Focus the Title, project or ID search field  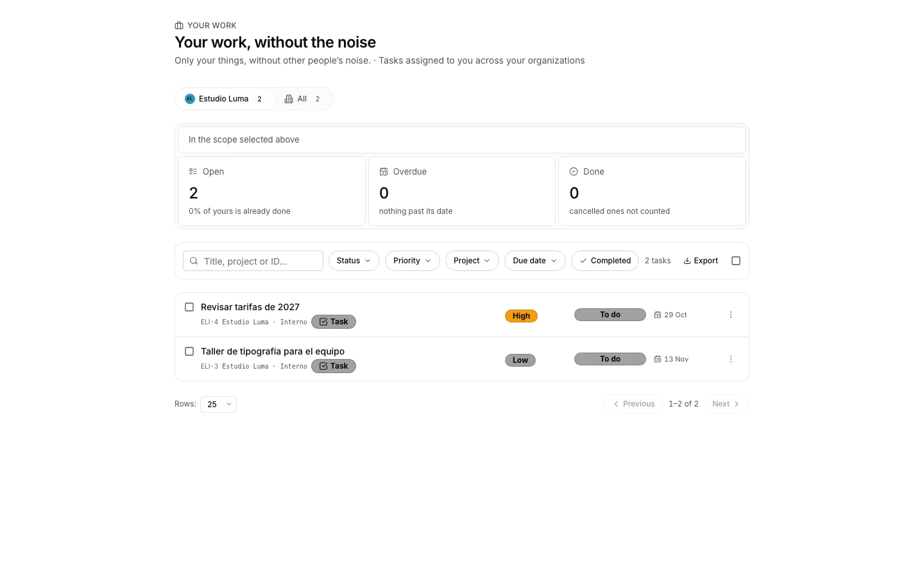tap(253, 261)
